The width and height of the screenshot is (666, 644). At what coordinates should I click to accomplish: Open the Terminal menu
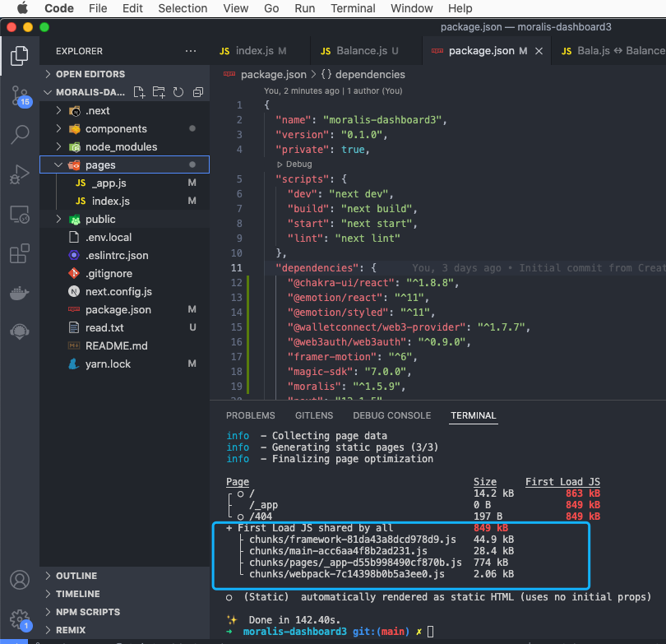click(353, 8)
